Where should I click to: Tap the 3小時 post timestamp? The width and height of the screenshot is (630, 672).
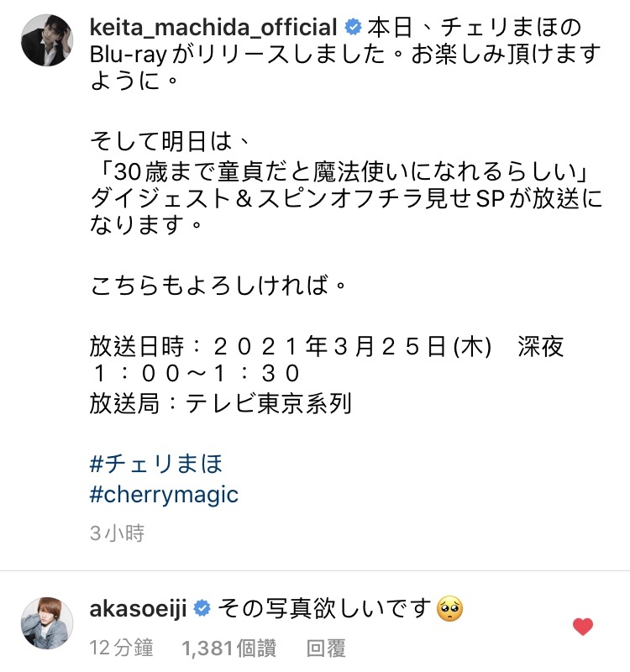pos(117,533)
